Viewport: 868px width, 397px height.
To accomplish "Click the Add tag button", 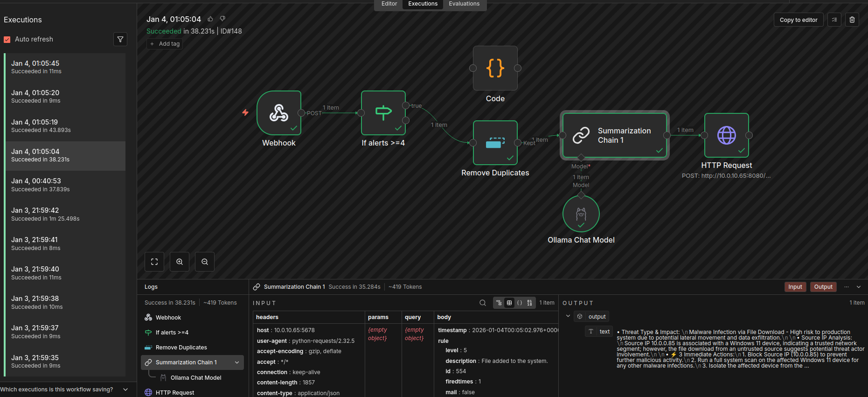I will click(165, 44).
